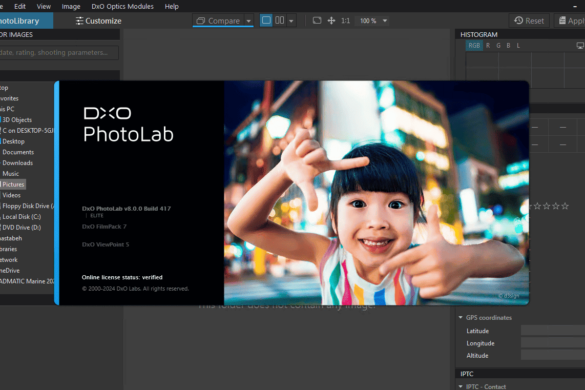The width and height of the screenshot is (585, 390).
Task: Select L histogram channel
Action: click(x=518, y=46)
